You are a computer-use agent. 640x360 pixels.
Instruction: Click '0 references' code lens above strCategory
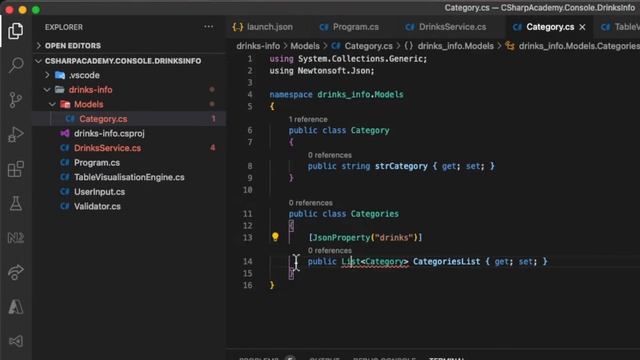pos(330,155)
